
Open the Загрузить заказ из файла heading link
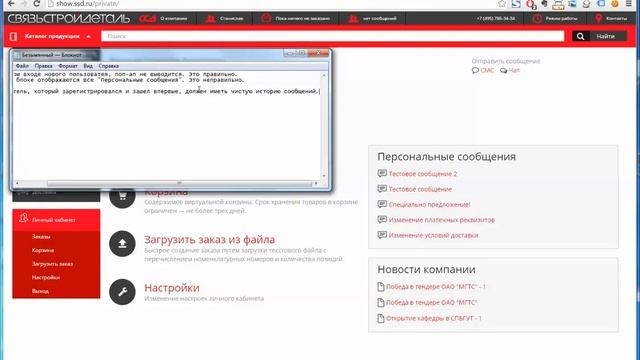click(209, 240)
